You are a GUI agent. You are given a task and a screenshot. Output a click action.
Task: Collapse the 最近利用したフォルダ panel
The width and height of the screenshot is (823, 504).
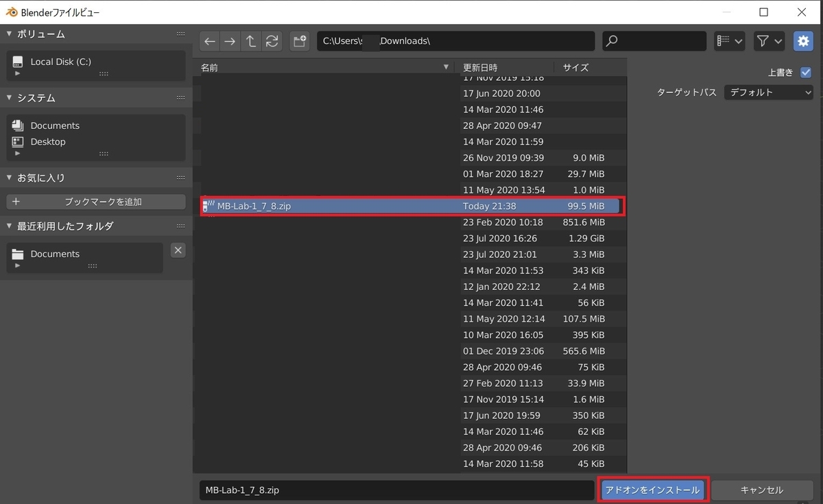(10, 226)
